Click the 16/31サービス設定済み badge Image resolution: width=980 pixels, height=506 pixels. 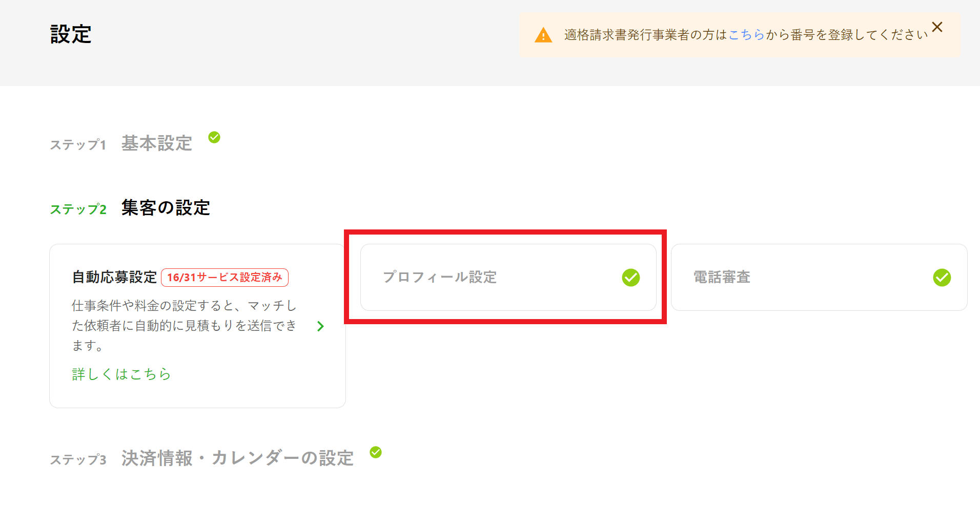coord(224,277)
